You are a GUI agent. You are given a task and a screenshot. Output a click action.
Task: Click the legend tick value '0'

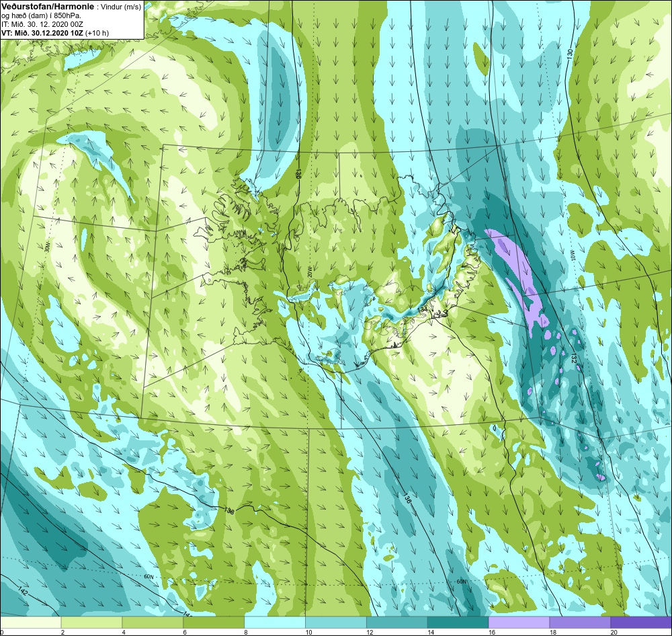tap(2, 632)
